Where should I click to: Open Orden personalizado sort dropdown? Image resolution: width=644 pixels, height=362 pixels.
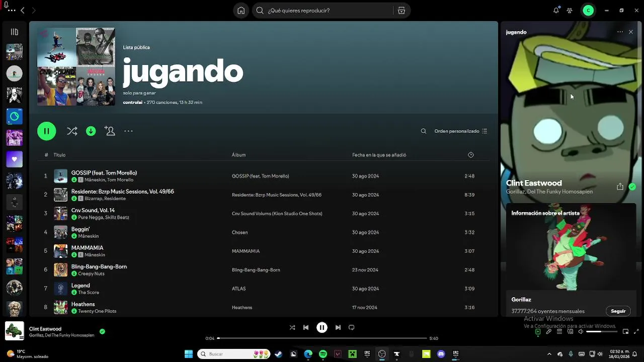pyautogui.click(x=461, y=131)
